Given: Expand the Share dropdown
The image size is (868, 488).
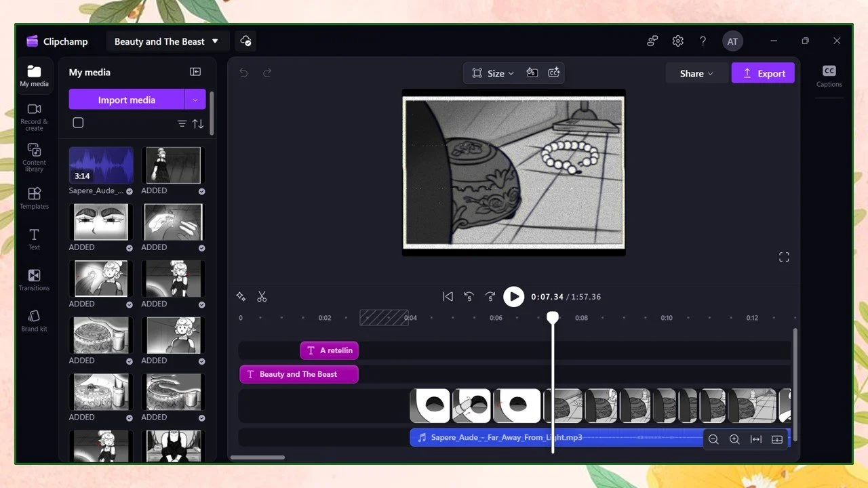Looking at the screenshot, I should tap(696, 73).
